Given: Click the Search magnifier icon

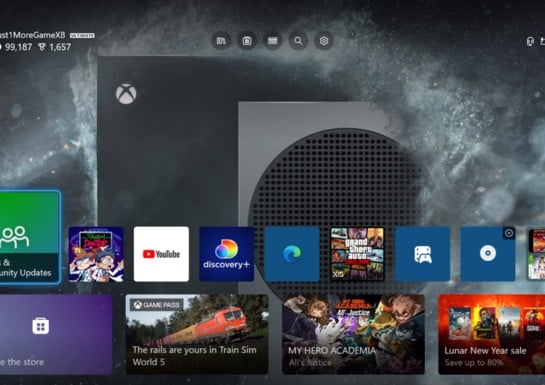Looking at the screenshot, I should [x=298, y=41].
